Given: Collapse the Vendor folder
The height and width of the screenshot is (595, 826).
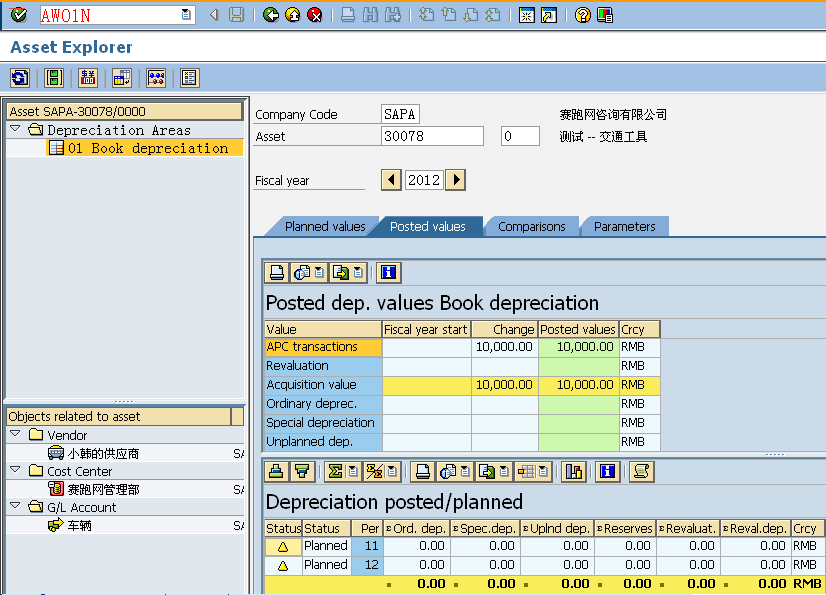Looking at the screenshot, I should point(15,433).
